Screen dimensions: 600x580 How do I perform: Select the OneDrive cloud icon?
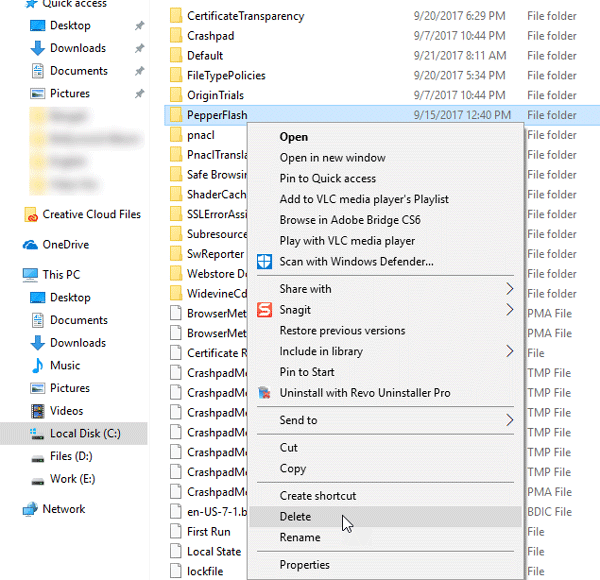(x=30, y=245)
